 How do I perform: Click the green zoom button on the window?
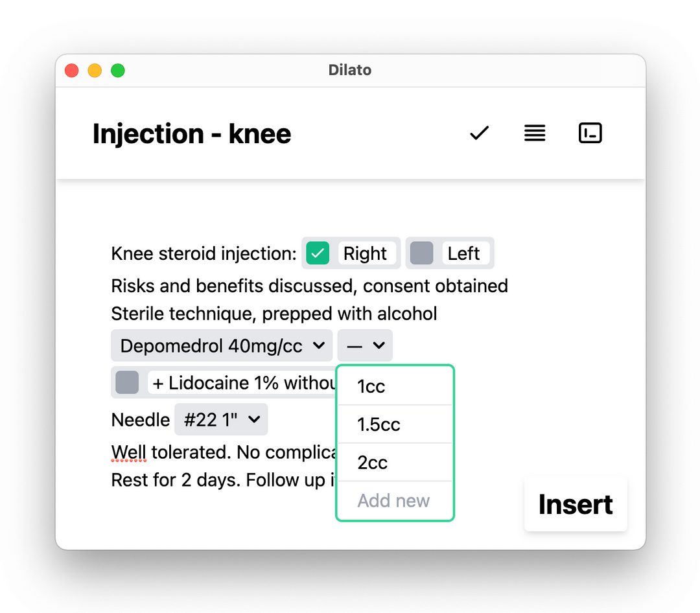point(118,70)
